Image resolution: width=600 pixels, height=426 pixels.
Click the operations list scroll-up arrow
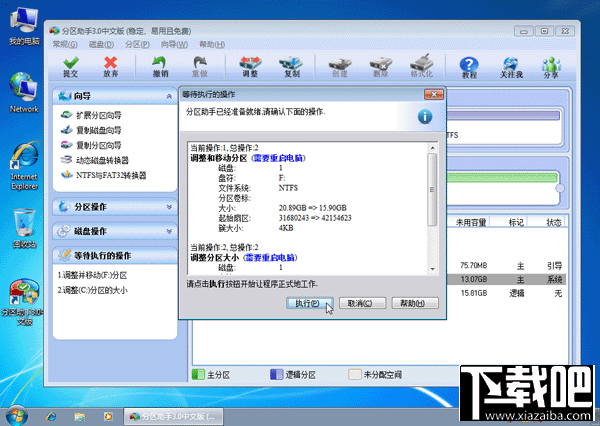pos(432,148)
